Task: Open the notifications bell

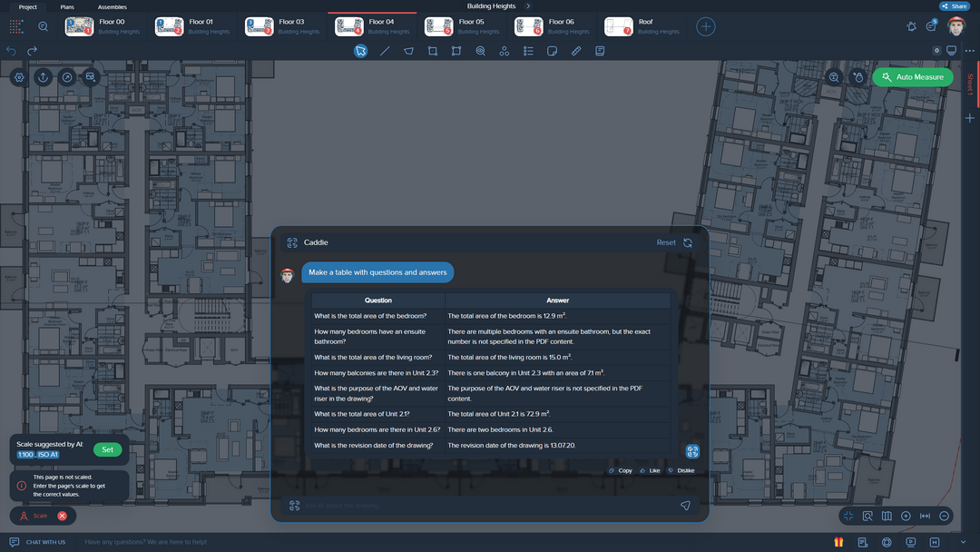Action: pos(911,26)
